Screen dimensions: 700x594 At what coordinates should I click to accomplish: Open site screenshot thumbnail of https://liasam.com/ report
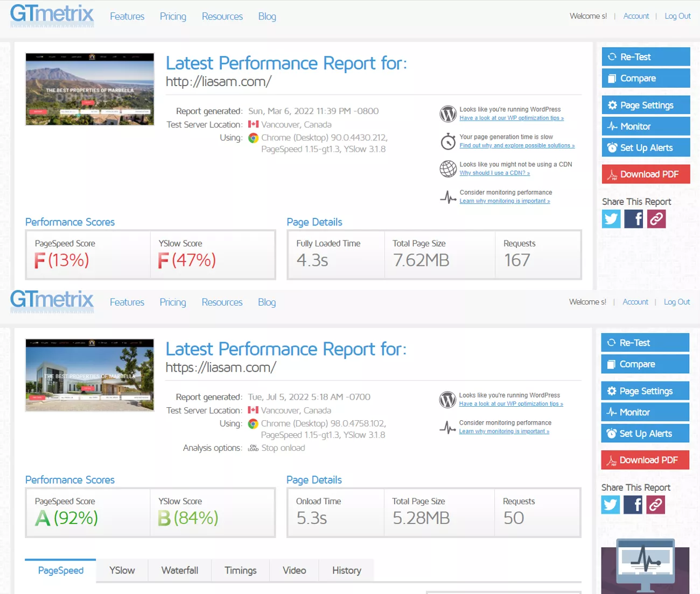90,375
